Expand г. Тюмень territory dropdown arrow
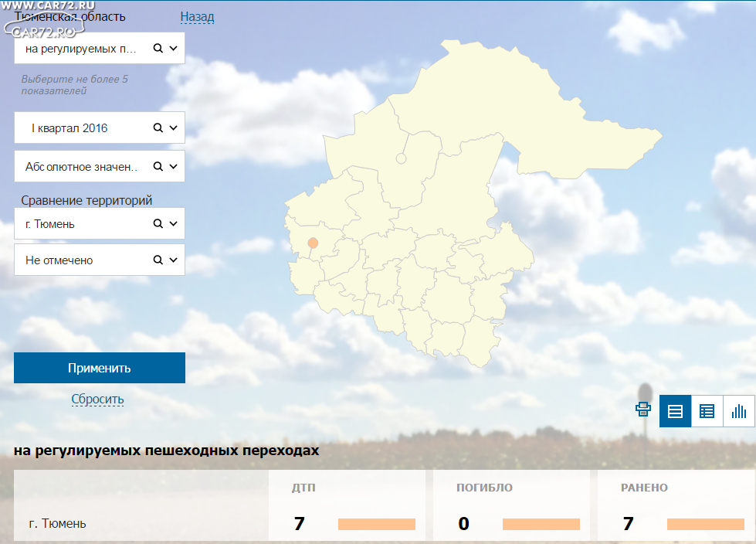The height and width of the screenshot is (544, 756). pyautogui.click(x=174, y=224)
